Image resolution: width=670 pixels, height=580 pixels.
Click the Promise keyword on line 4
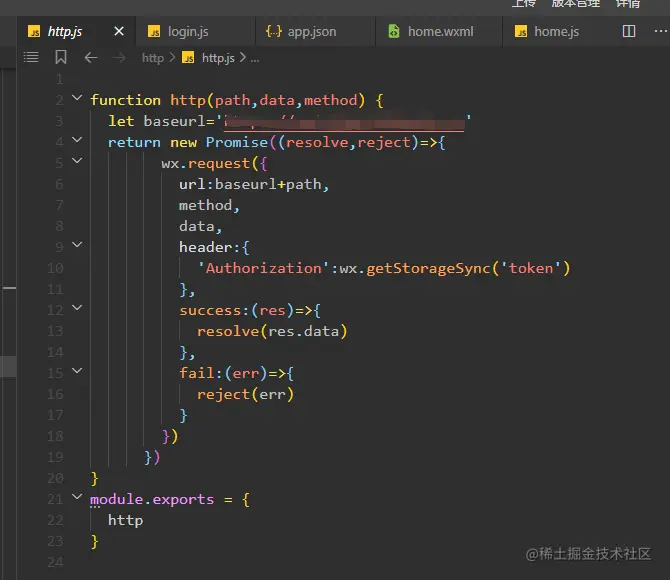pyautogui.click(x=237, y=142)
